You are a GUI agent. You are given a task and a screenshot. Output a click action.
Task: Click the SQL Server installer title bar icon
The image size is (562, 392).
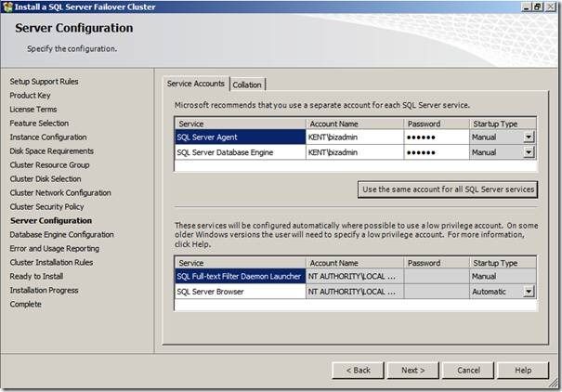(7, 7)
